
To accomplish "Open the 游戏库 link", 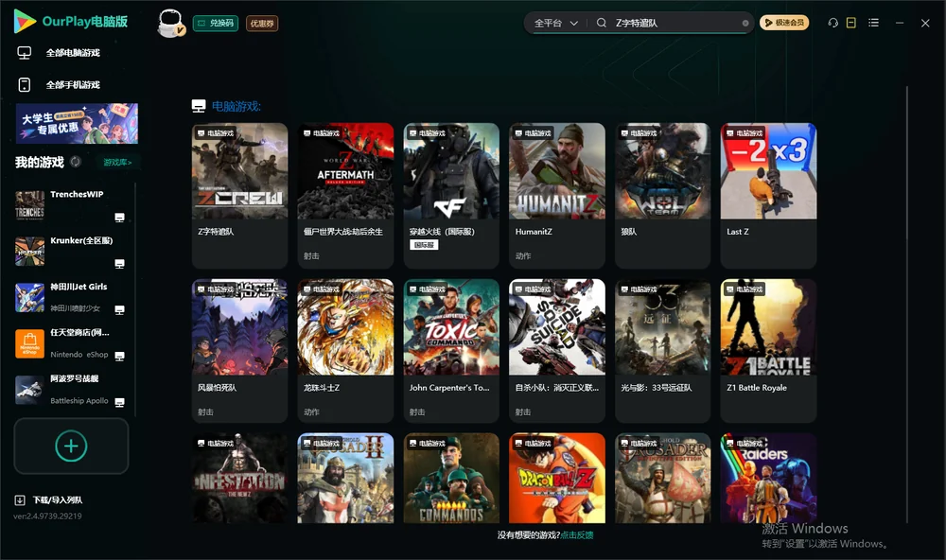I will click(117, 163).
